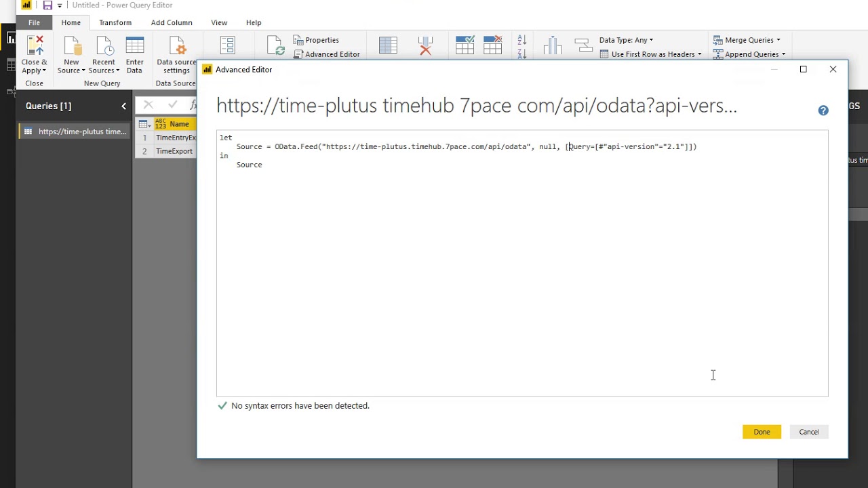Screen dimensions: 868x488
Task: Open the quick access toolbar dropdown arrow
Action: pos(60,6)
